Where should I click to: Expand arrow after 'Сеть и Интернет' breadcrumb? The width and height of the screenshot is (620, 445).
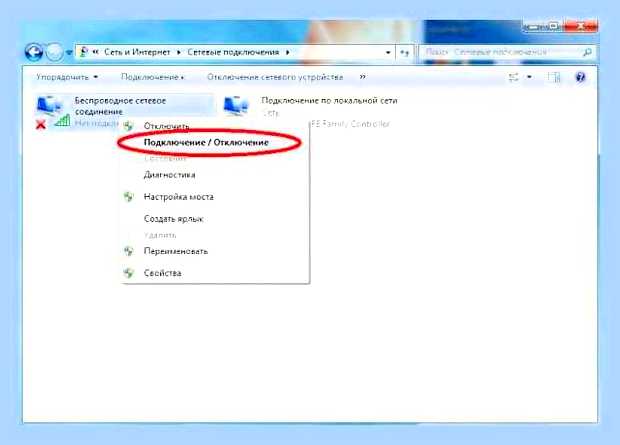(x=179, y=52)
